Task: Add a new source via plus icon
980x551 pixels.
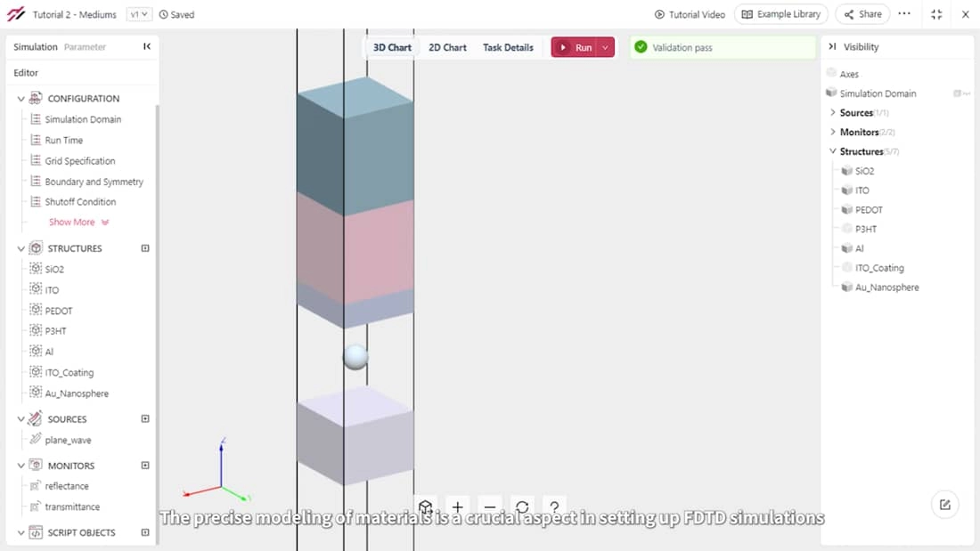Action: coord(145,418)
